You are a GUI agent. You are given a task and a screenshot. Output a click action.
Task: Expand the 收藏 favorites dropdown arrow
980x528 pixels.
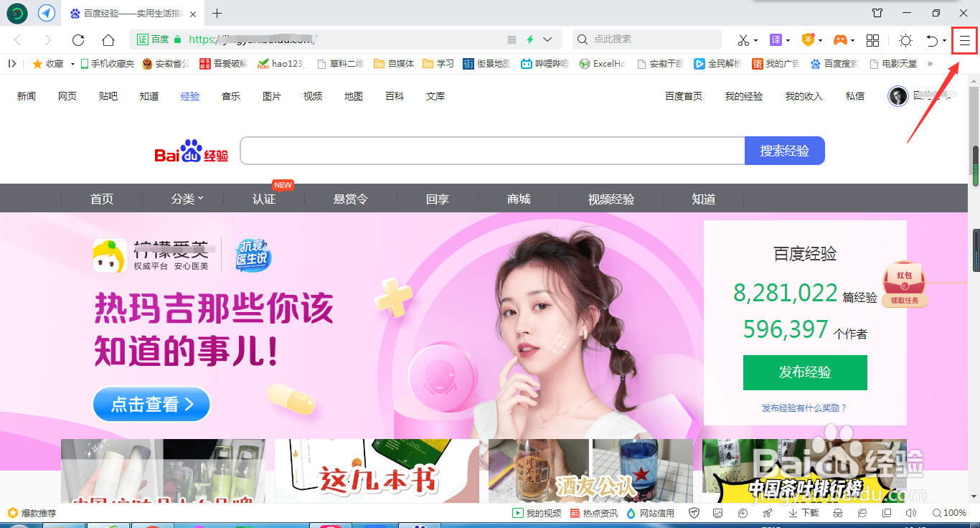pyautogui.click(x=72, y=64)
